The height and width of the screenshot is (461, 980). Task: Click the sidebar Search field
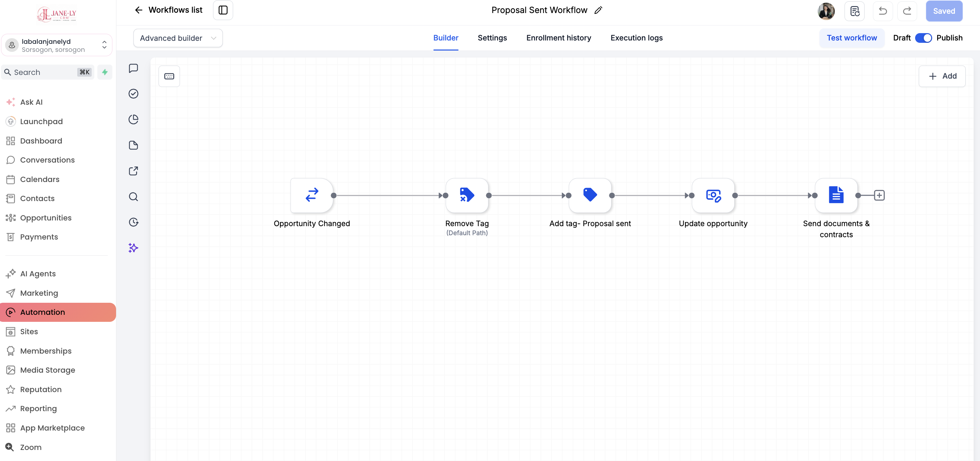48,72
